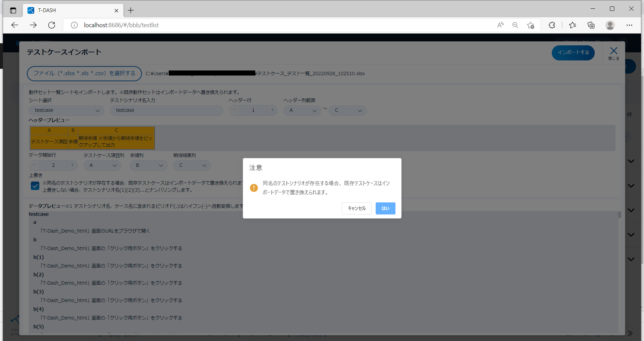Click キャンセル in the warning dialog
Viewport: 644px width, 341px height.
pos(356,208)
